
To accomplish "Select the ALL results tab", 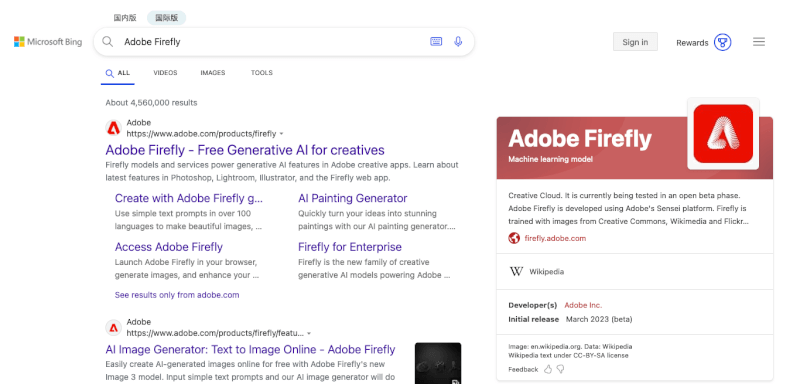I will click(x=118, y=73).
